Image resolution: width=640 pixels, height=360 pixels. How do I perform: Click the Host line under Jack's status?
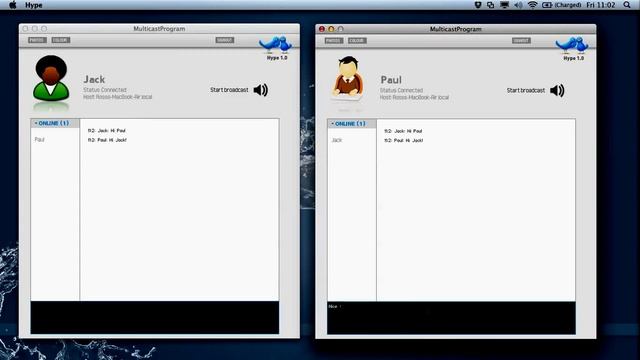pyautogui.click(x=118, y=97)
